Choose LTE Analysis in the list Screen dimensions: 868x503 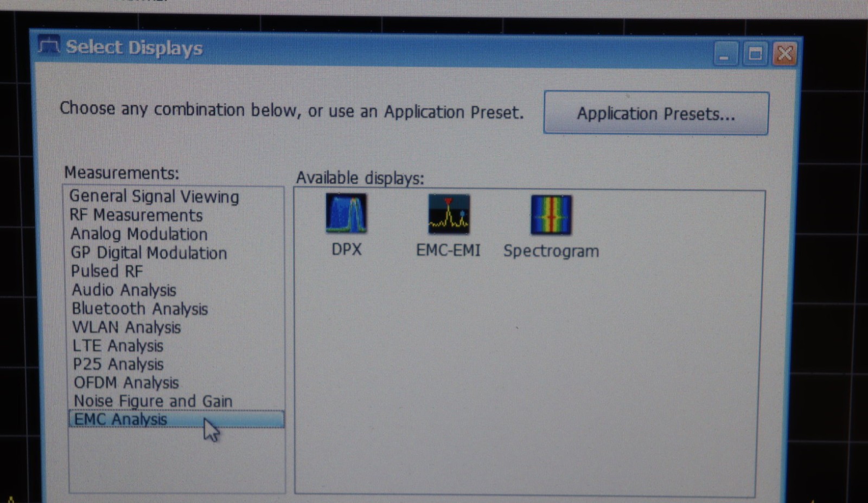coord(118,345)
